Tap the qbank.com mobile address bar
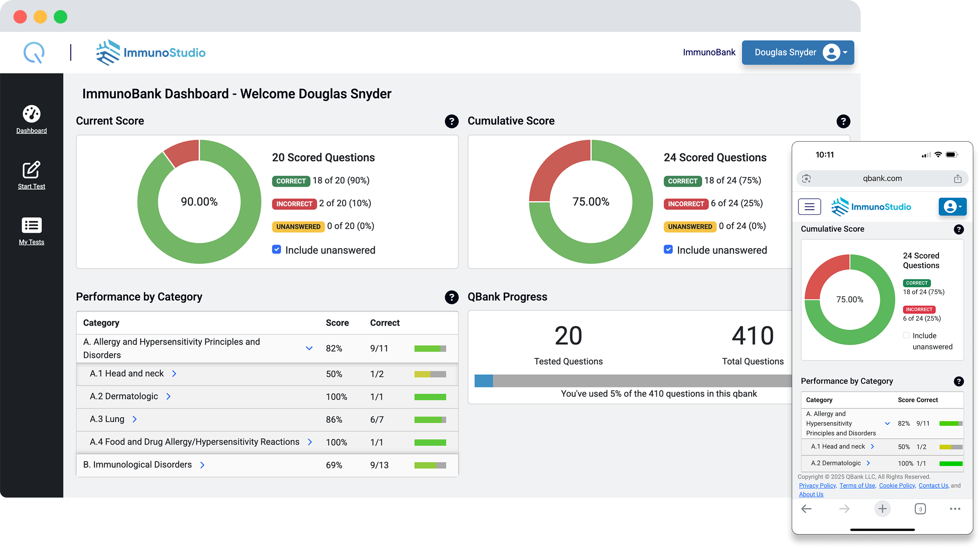This screenshot has height=548, width=980. (882, 179)
